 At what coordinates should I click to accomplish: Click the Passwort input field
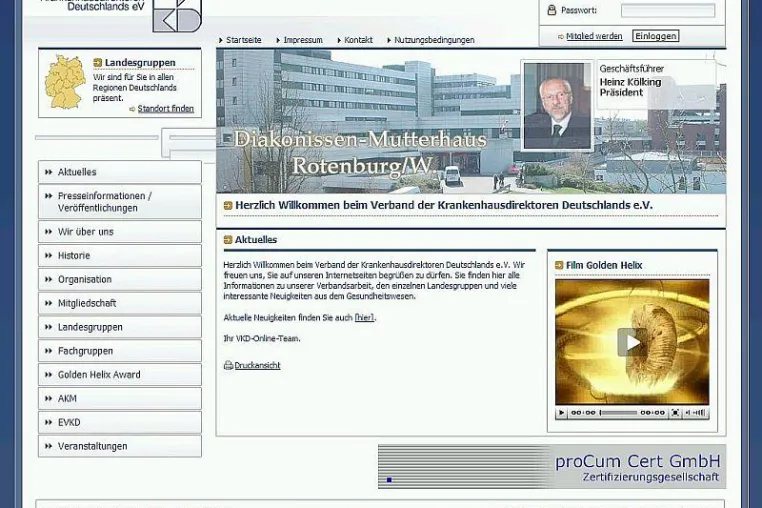[668, 10]
